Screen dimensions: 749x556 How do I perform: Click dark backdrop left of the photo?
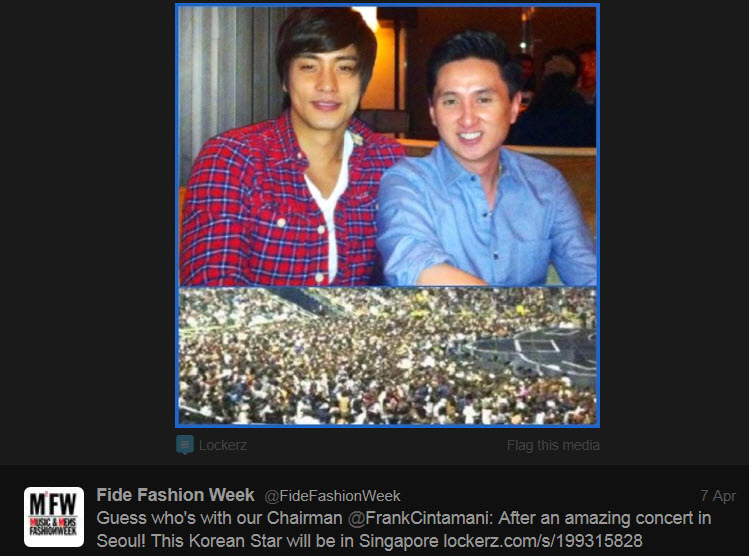(87, 215)
